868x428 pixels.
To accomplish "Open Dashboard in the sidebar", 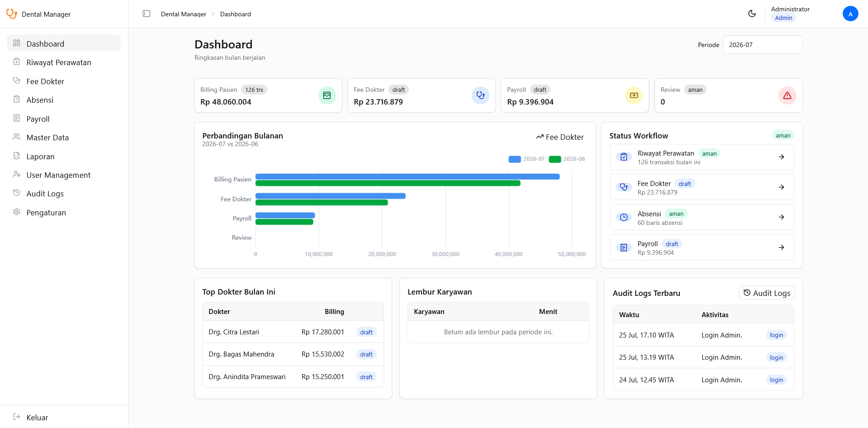I will 64,43.
